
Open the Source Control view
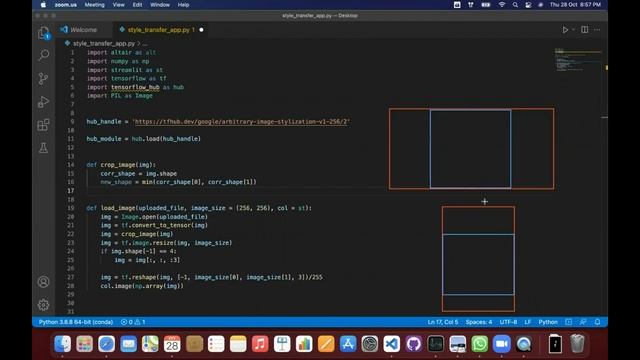click(x=44, y=78)
